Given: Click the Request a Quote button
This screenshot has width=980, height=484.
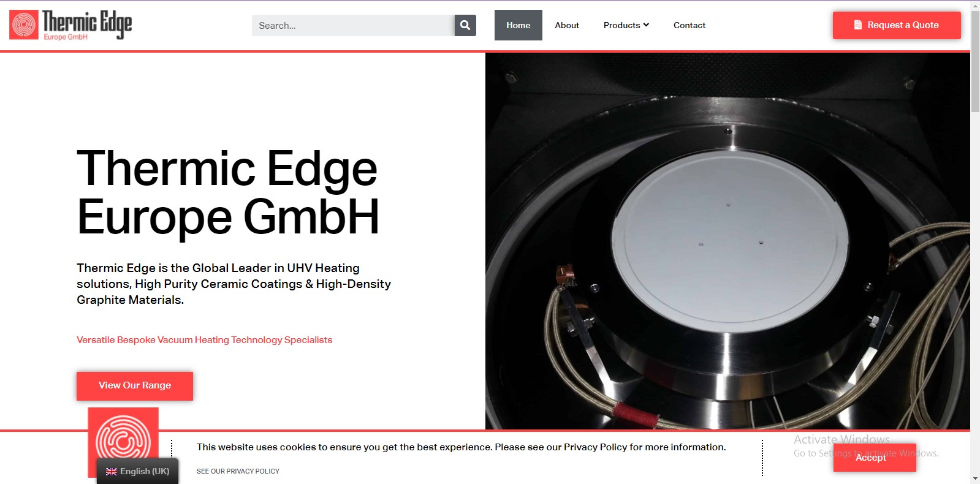Looking at the screenshot, I should [897, 25].
